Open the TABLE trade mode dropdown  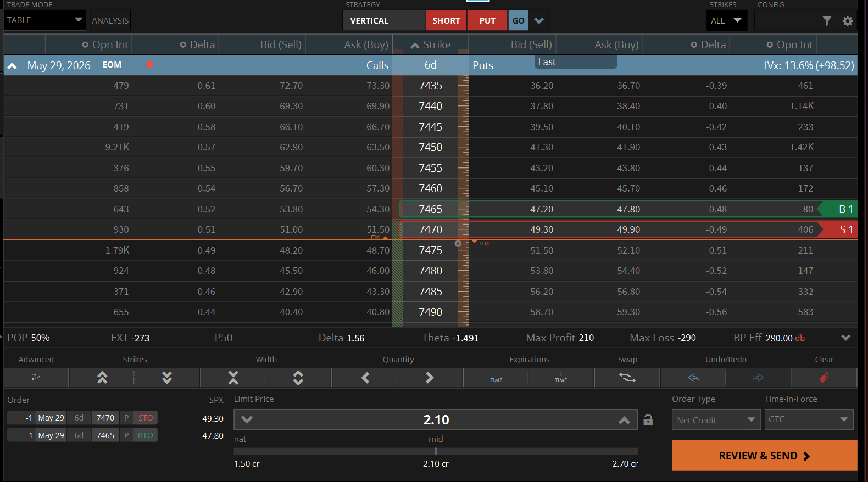(44, 20)
